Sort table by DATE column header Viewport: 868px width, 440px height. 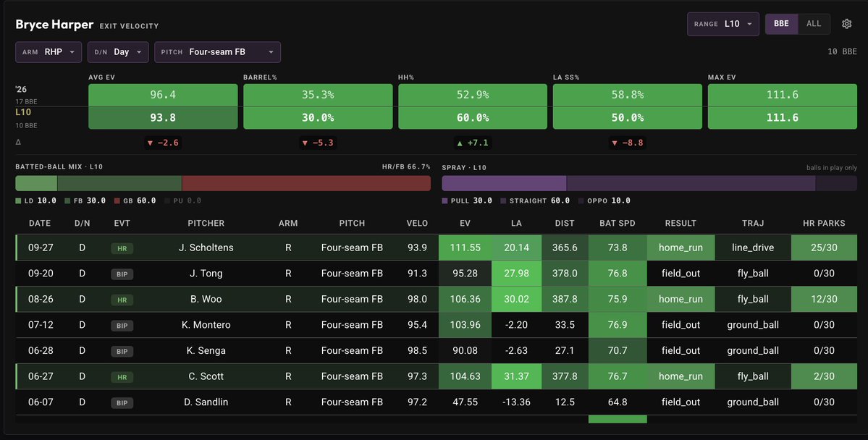click(x=40, y=223)
